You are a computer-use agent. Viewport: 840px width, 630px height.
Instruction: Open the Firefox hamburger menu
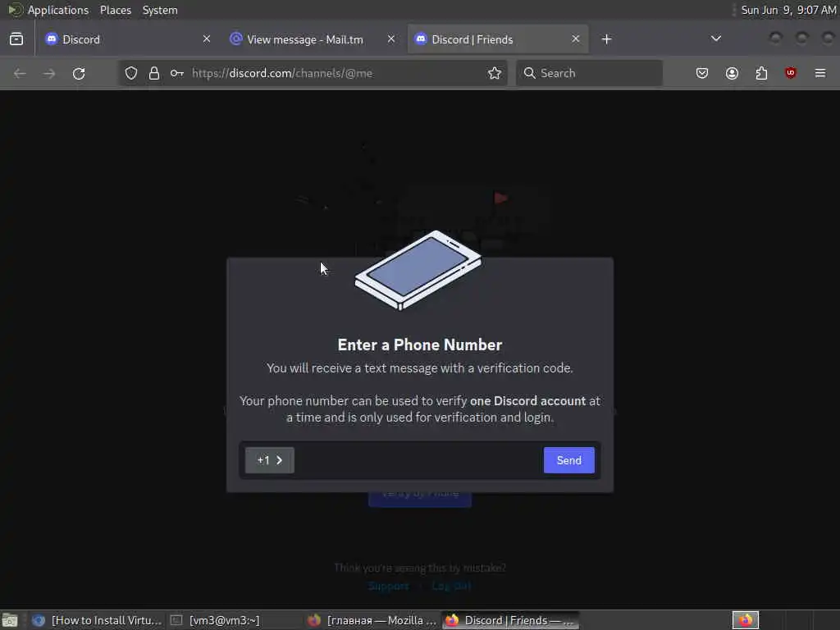(820, 73)
